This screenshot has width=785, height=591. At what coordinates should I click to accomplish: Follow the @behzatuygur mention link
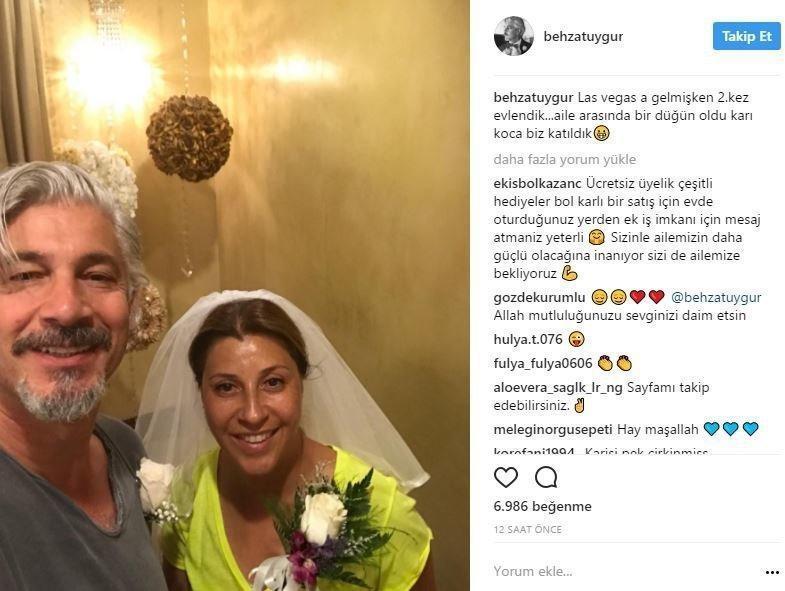click(716, 298)
